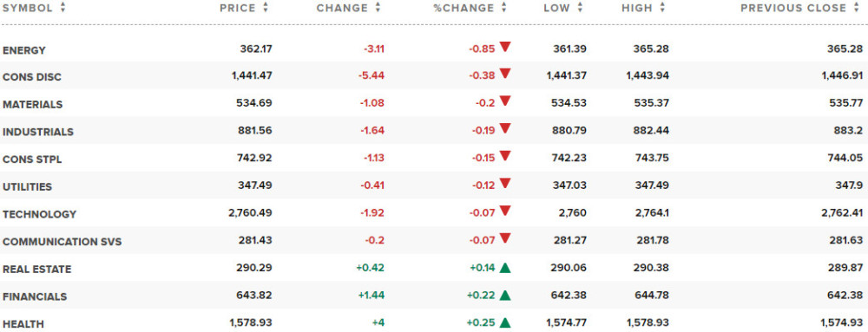This screenshot has height=332, width=868.
Task: Click green up arrow for REAL ESTATE
Action: pyautogui.click(x=504, y=268)
